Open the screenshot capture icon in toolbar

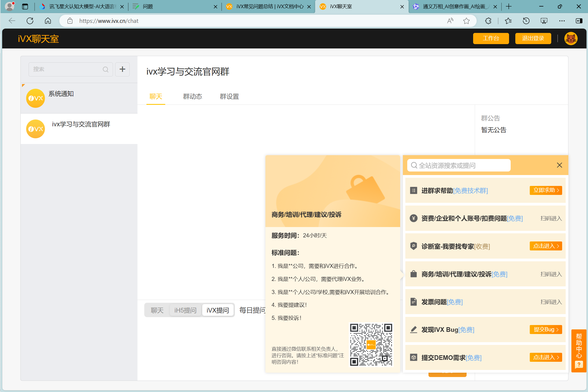544,21
